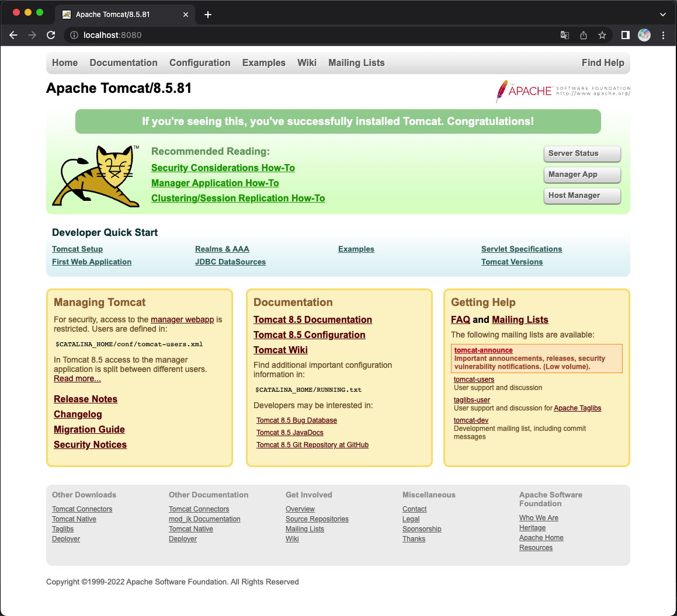The height and width of the screenshot is (616, 677).
Task: Click Find Help in the nav bar
Action: tap(603, 62)
